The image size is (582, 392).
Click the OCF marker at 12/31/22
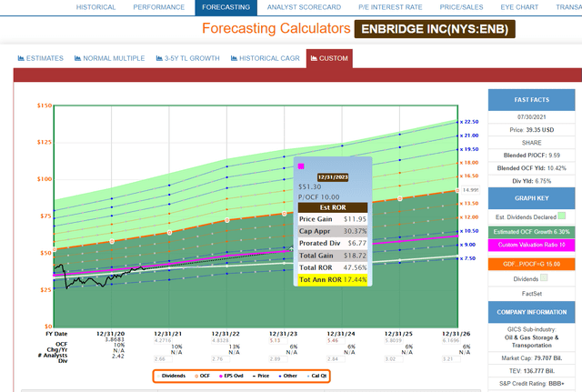tap(227, 220)
